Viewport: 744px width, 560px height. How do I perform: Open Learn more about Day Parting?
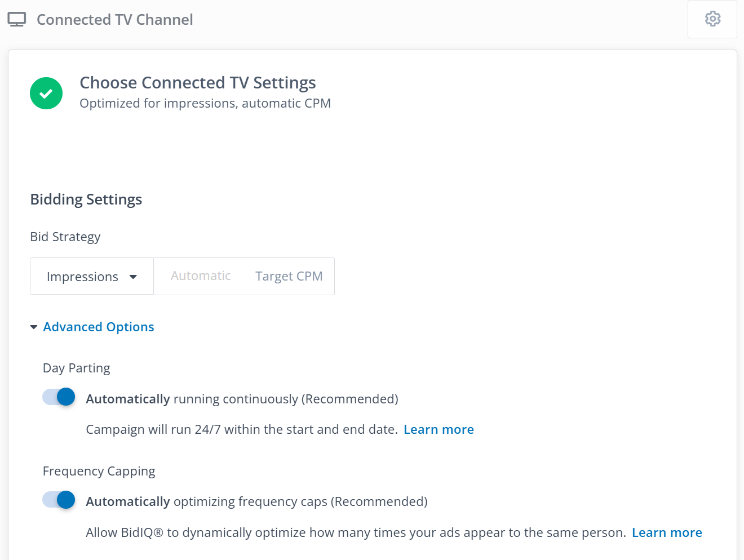439,430
